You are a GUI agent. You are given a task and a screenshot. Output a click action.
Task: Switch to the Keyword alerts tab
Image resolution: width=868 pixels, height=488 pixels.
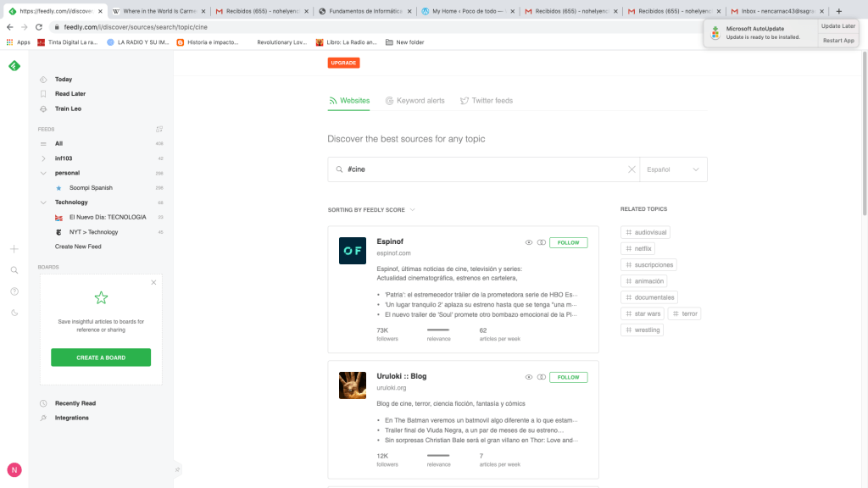(415, 101)
